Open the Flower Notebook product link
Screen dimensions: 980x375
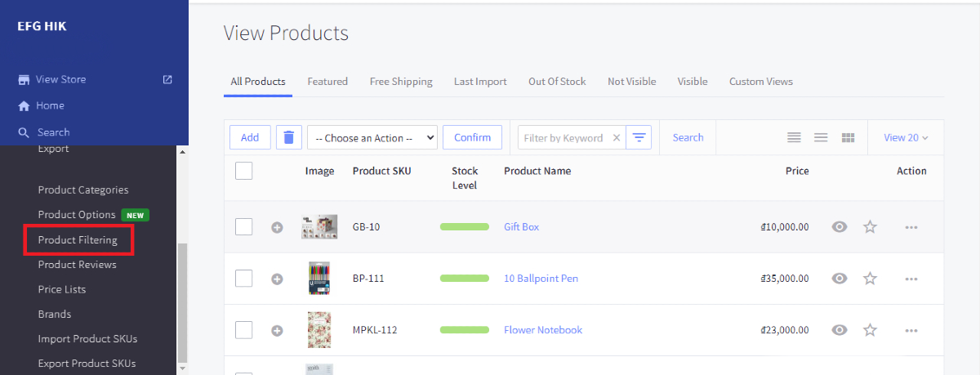[x=543, y=330]
